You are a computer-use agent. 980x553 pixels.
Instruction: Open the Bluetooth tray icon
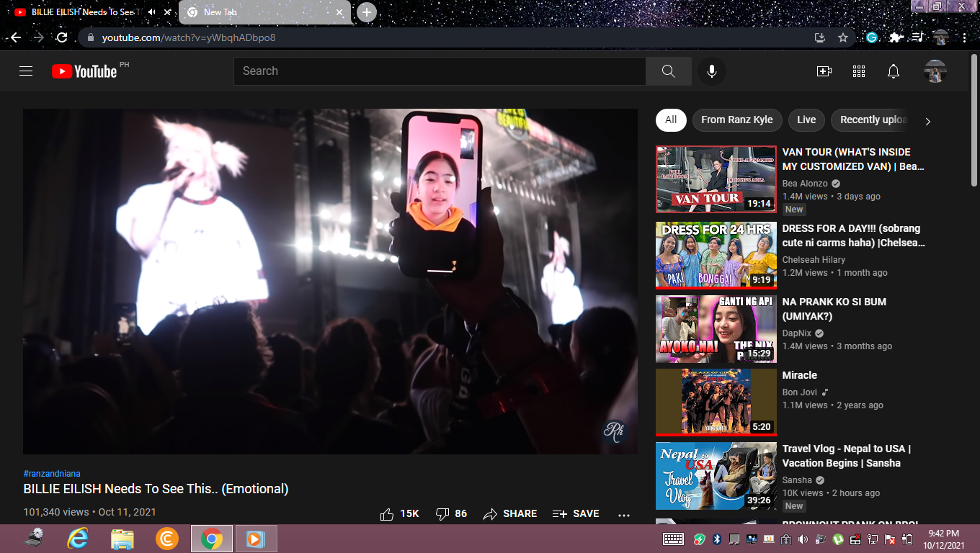pyautogui.click(x=717, y=539)
